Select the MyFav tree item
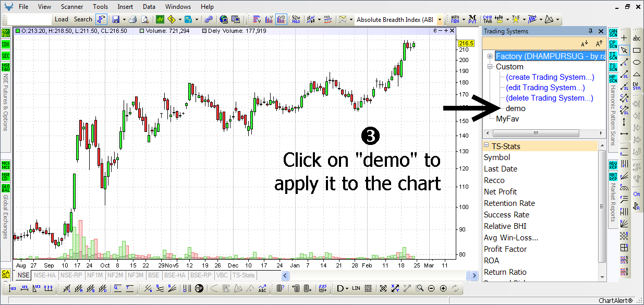This screenshot has width=644, height=305. [x=507, y=119]
